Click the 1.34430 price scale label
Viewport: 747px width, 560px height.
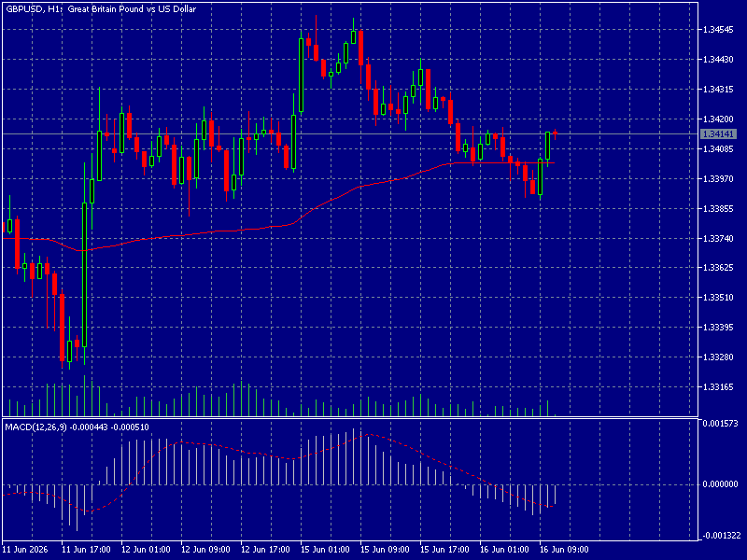(718, 60)
